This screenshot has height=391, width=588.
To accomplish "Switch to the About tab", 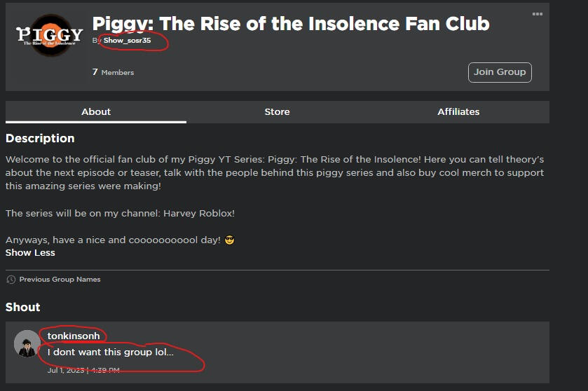I will (96, 111).
